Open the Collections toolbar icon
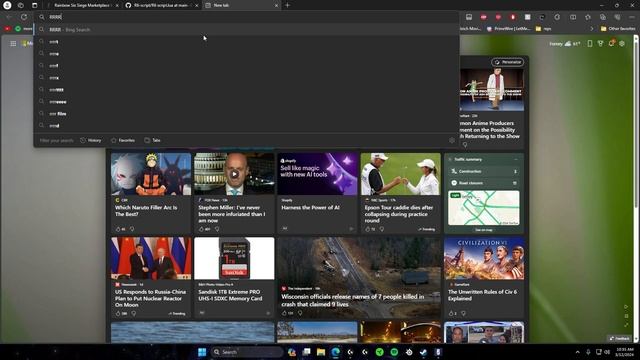The width and height of the screenshot is (640, 360). (602, 17)
